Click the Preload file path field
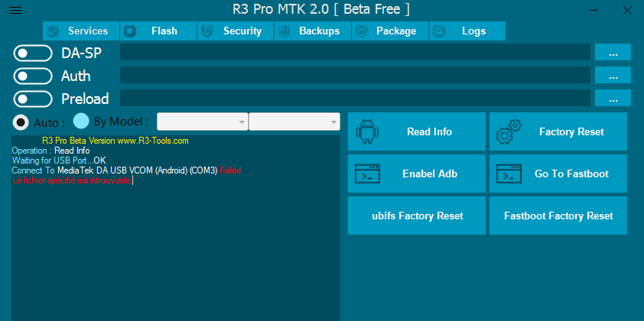This screenshot has width=644, height=321. click(355, 98)
